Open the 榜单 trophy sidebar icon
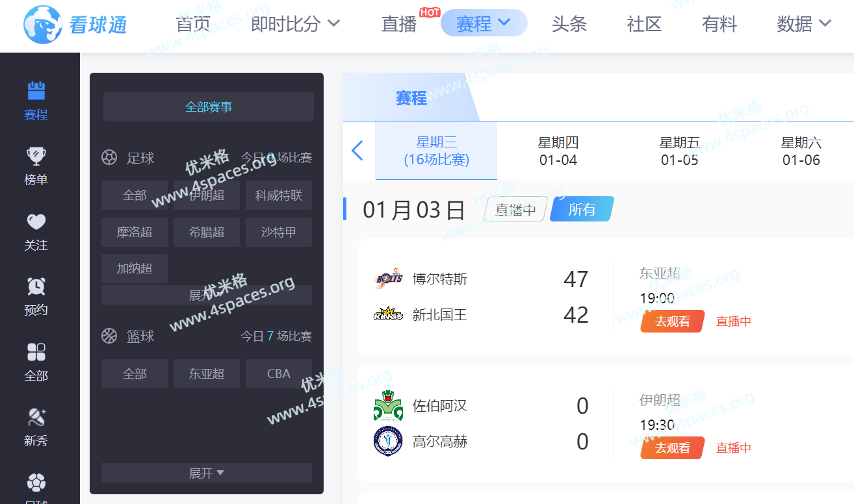Image resolution: width=854 pixels, height=504 pixels. 36,157
